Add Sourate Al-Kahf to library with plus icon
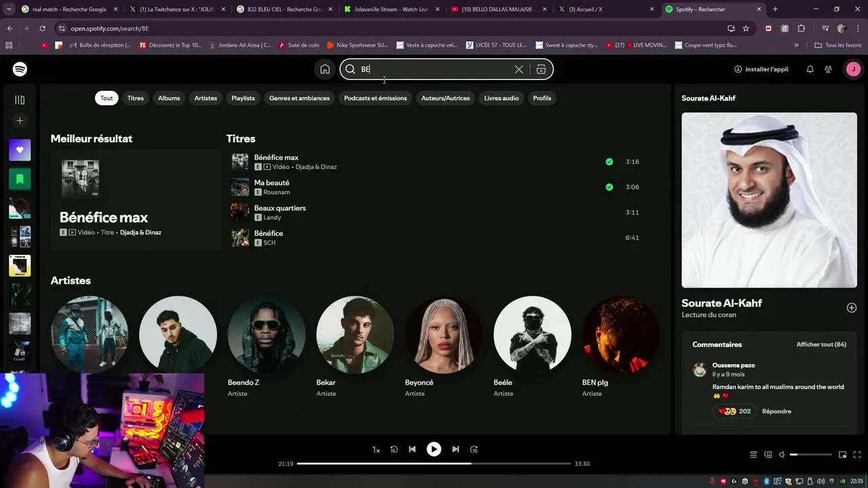Viewport: 868px width, 488px height. coord(851,308)
